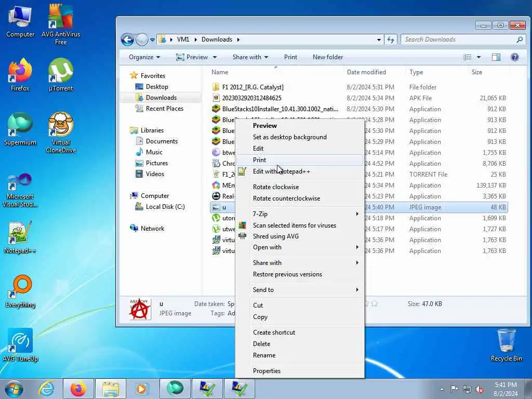Click the Search Downloads field
This screenshot has width=532, height=399.
pyautogui.click(x=463, y=39)
